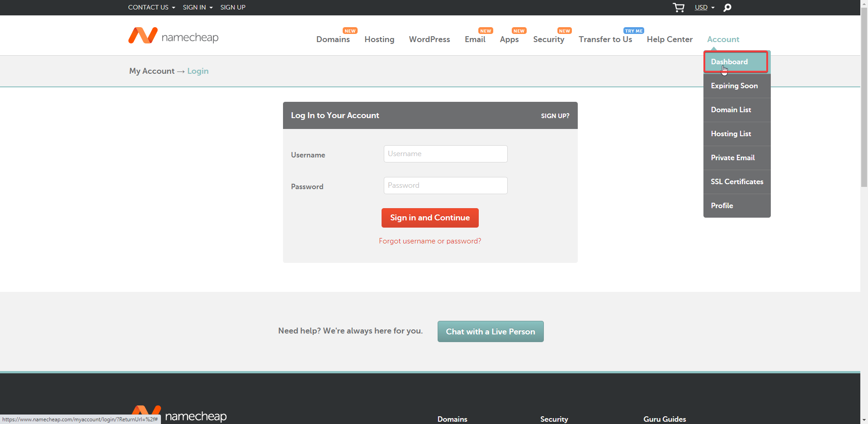This screenshot has width=868, height=424.
Task: Click the Login breadcrumb link
Action: click(x=198, y=71)
